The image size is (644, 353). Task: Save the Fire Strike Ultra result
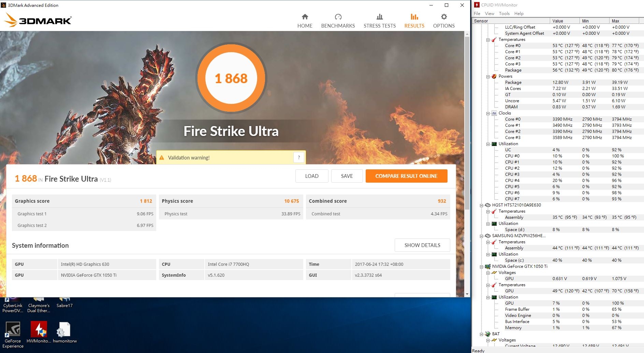347,176
